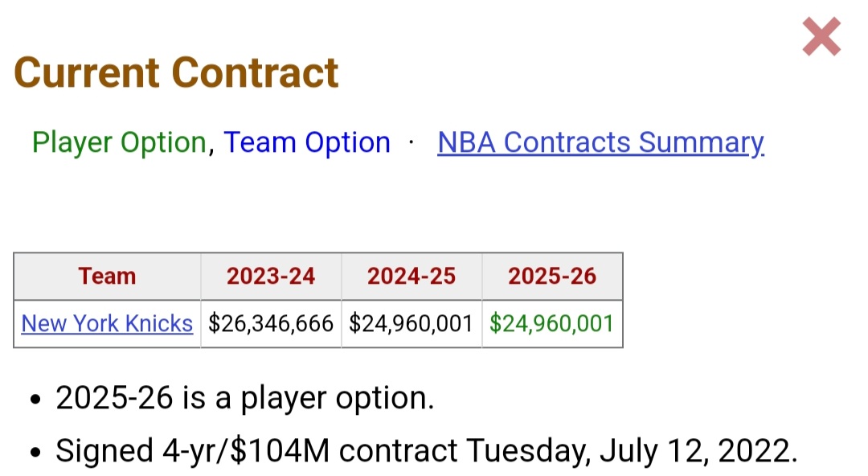Click the bullet point before the player option note
The image size is (868, 476).
pos(35,400)
